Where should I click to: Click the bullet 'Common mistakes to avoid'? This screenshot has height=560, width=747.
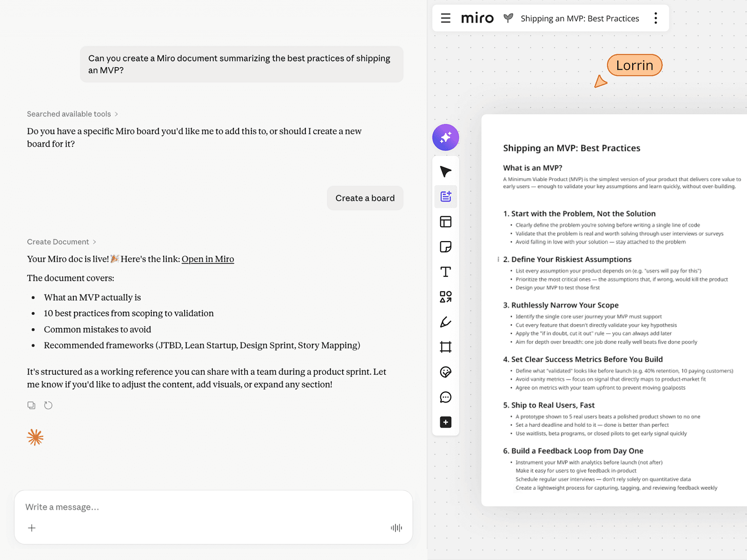[97, 329]
